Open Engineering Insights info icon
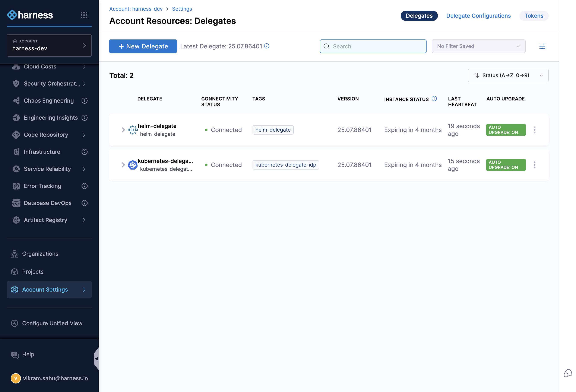 tap(85, 118)
